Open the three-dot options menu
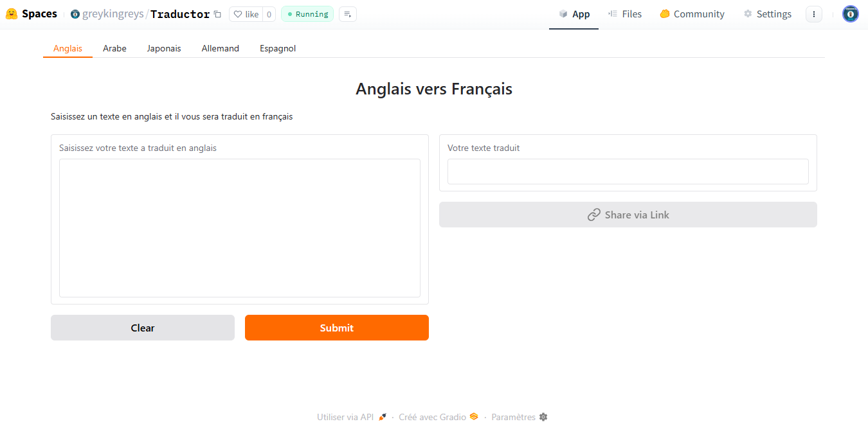The width and height of the screenshot is (868, 424). pos(814,13)
